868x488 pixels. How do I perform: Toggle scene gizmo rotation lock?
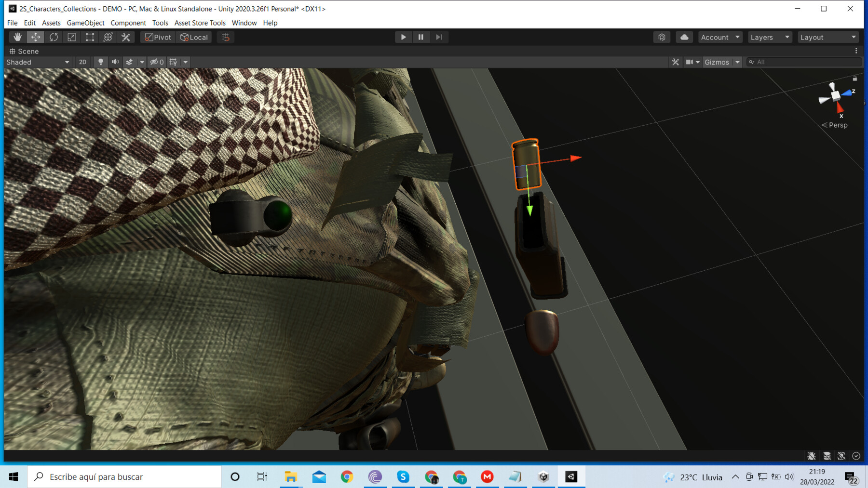[855, 79]
